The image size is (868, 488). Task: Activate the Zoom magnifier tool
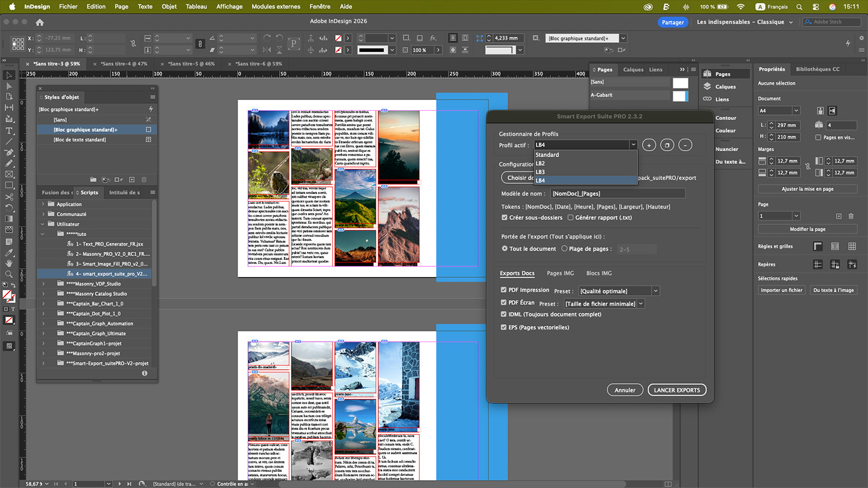[9, 275]
